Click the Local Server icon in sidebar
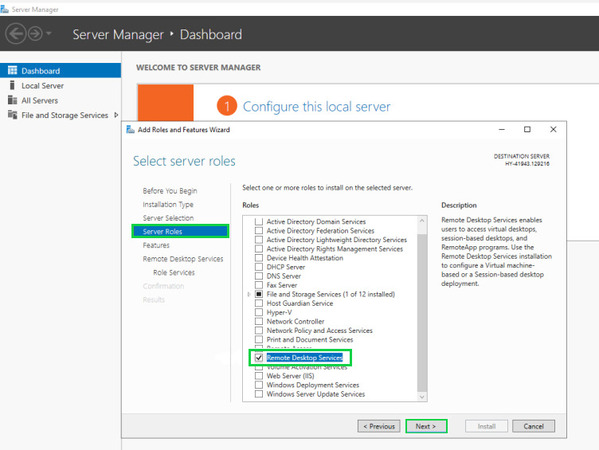599x450 pixels. [12, 85]
